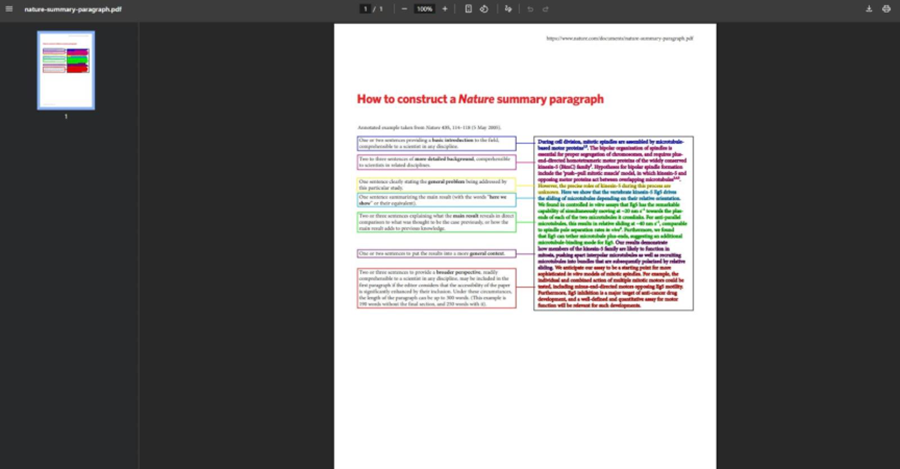Click the redo arrow icon
The height and width of the screenshot is (469, 900).
coord(546,9)
